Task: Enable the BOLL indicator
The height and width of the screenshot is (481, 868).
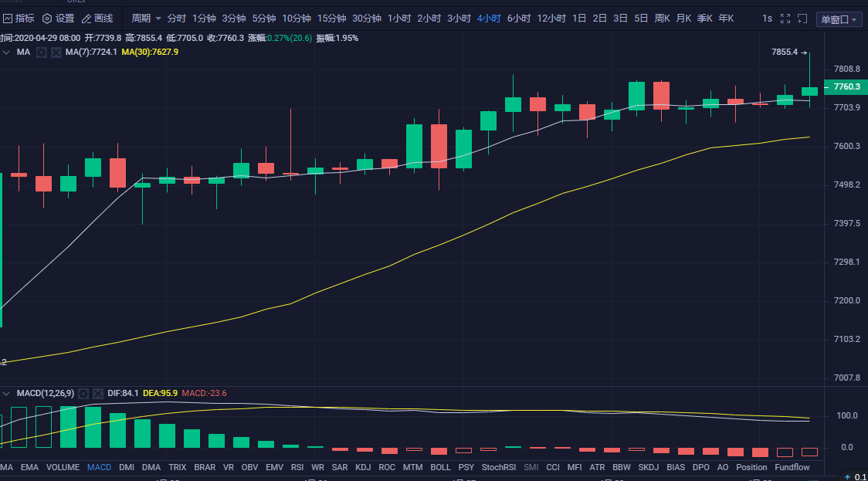Action: tap(441, 468)
